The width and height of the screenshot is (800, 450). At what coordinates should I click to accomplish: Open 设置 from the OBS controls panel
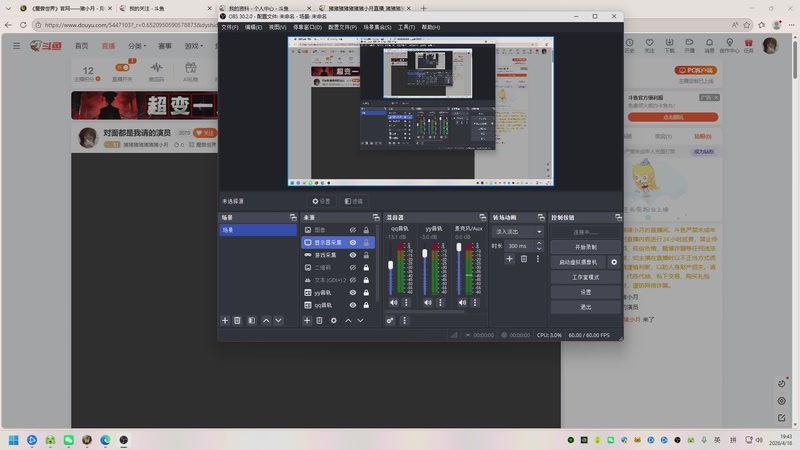click(x=585, y=292)
